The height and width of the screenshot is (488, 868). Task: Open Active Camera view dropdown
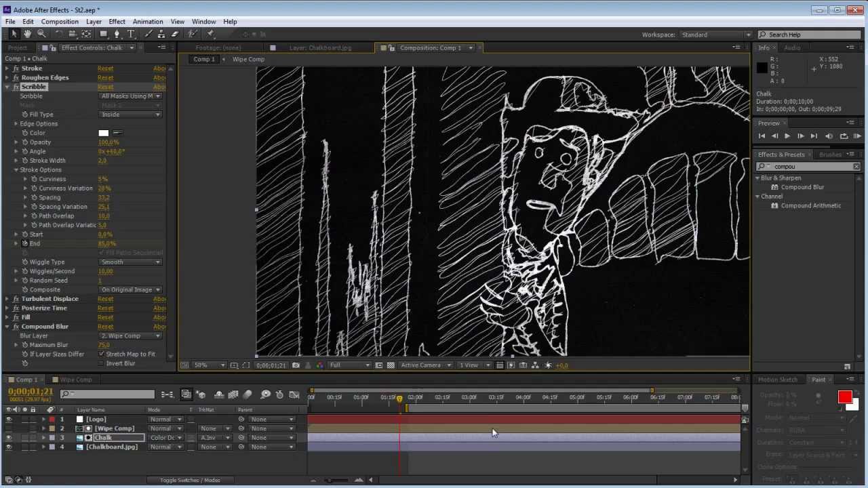(426, 365)
